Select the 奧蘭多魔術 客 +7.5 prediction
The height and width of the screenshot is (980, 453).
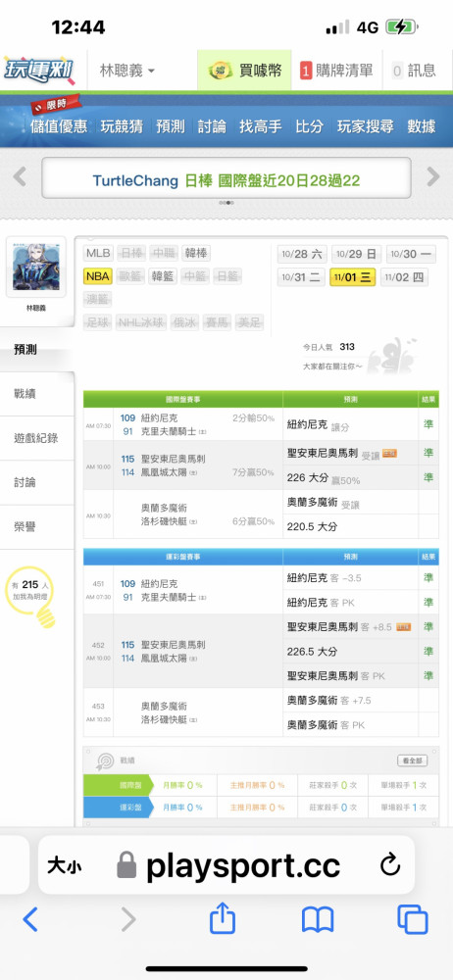click(328, 701)
